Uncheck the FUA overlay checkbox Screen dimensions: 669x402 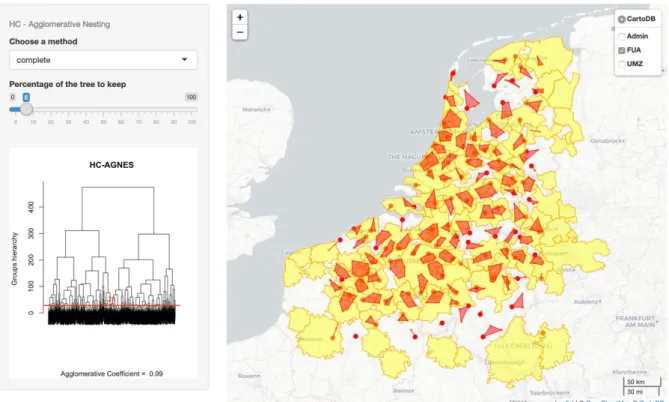[x=622, y=50]
